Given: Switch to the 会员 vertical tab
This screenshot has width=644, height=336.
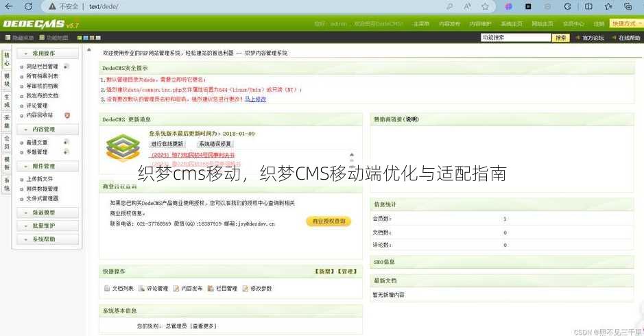Looking at the screenshot, I should (7, 143).
